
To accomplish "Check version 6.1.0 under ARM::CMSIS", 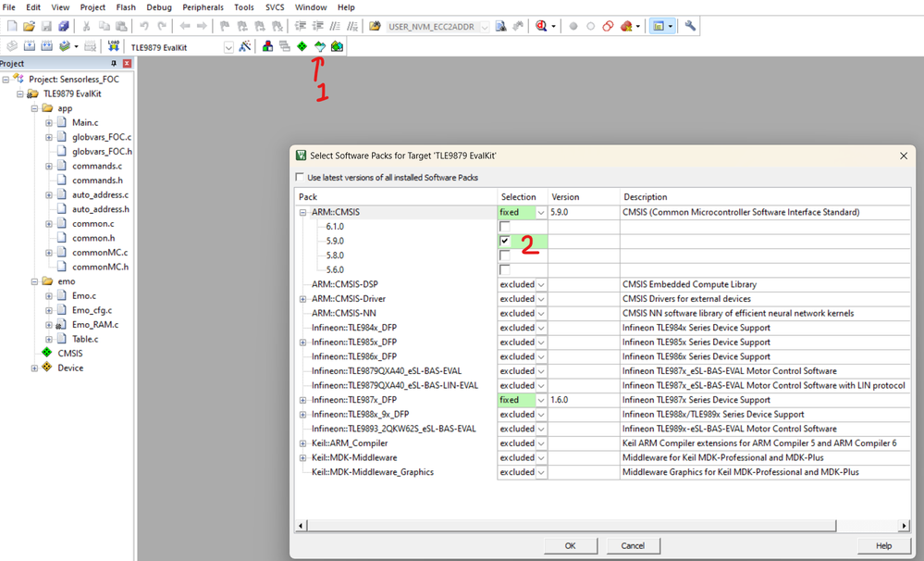I will tap(505, 226).
